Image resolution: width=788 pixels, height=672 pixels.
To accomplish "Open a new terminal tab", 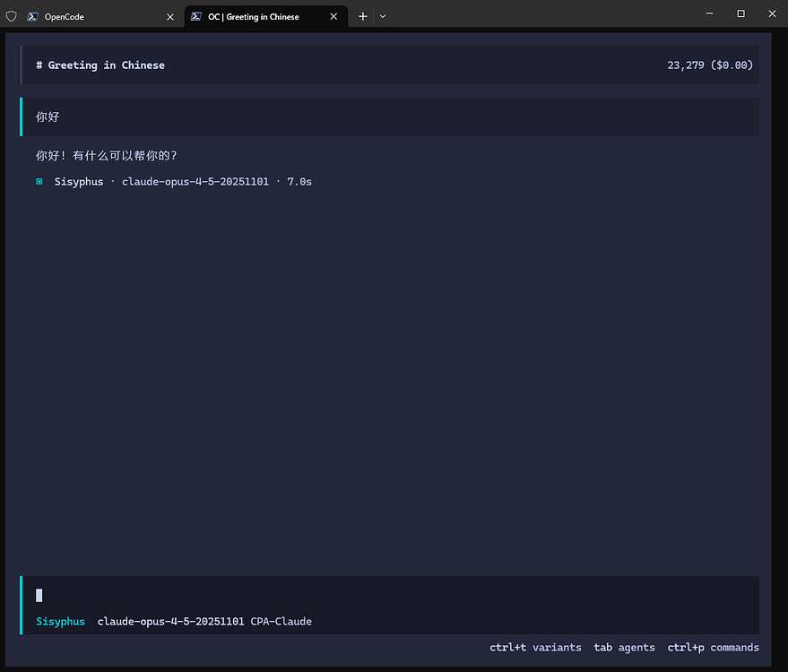I will click(x=363, y=16).
